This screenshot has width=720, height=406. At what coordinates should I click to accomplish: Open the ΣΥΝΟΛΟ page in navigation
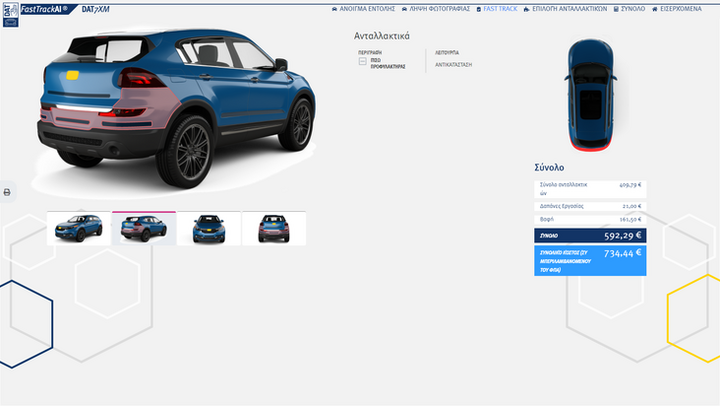(x=629, y=8)
